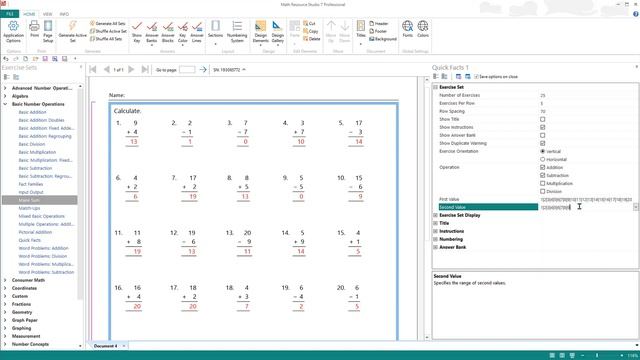Open the FILE menu
Screen dimensions: 640x360
pos(9,14)
